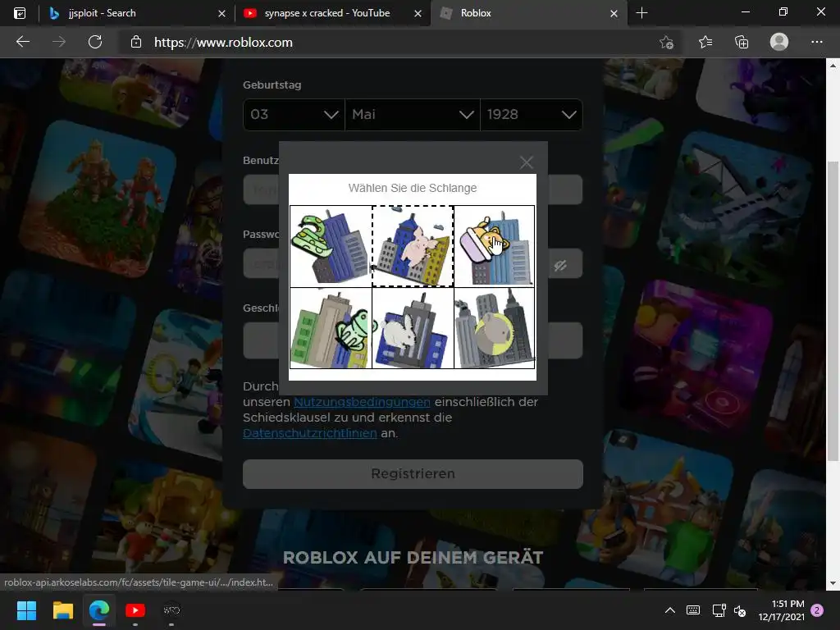This screenshot has height=630, width=840.
Task: Show hidden system tray icons
Action: [x=670, y=610]
